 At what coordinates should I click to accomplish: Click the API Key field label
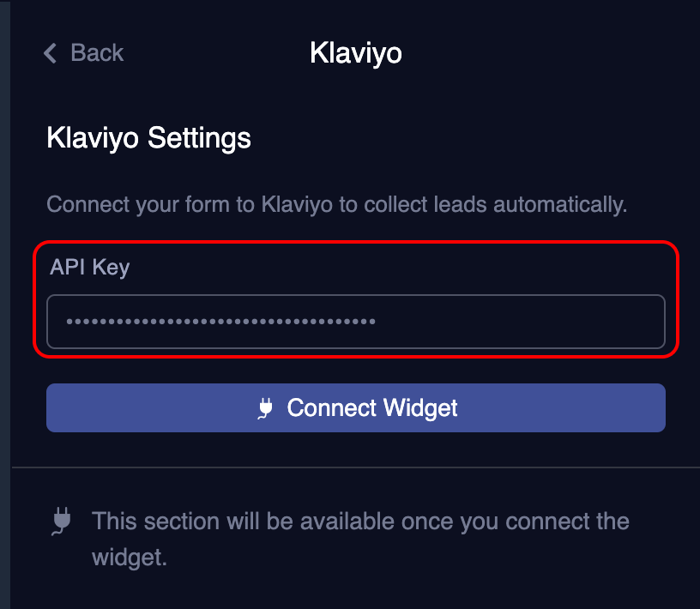pyautogui.click(x=90, y=268)
